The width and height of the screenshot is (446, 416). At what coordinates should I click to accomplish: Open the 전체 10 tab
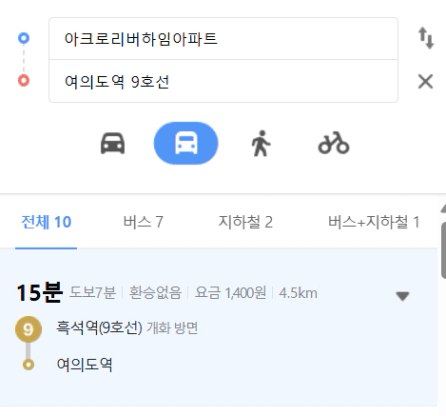(46, 222)
